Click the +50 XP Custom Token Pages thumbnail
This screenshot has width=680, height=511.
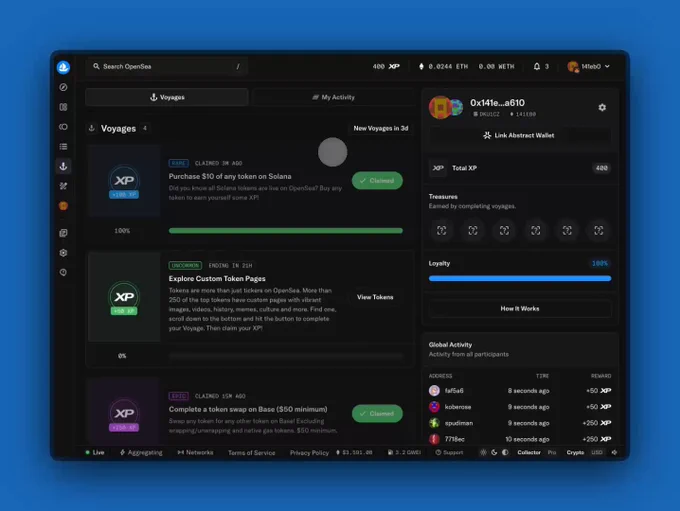coord(124,297)
